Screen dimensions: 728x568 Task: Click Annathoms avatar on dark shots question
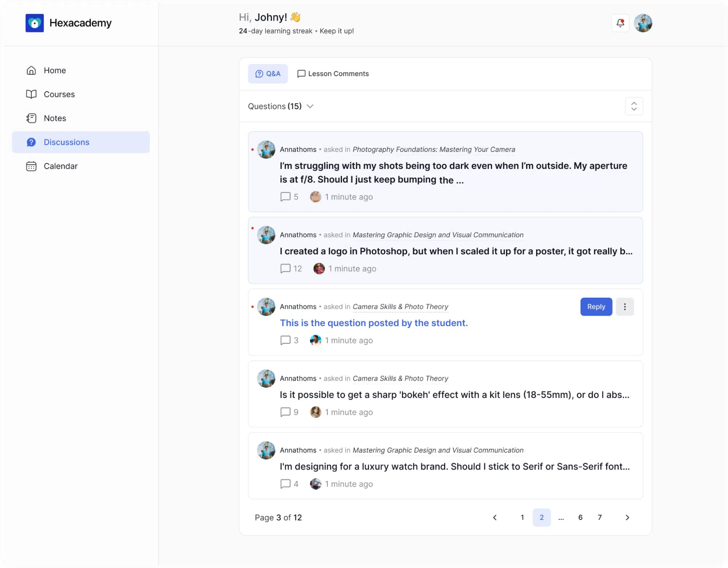coord(266,149)
